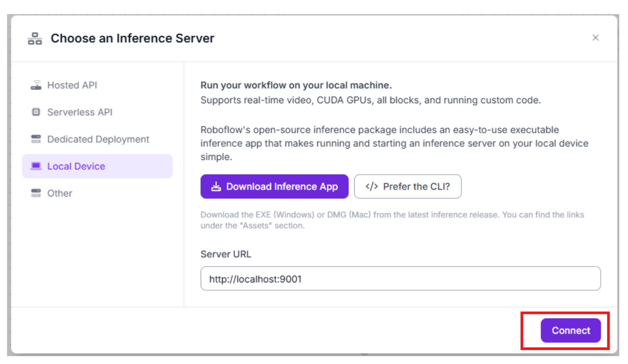Open the Other server option
This screenshot has width=628, height=364.
[60, 193]
